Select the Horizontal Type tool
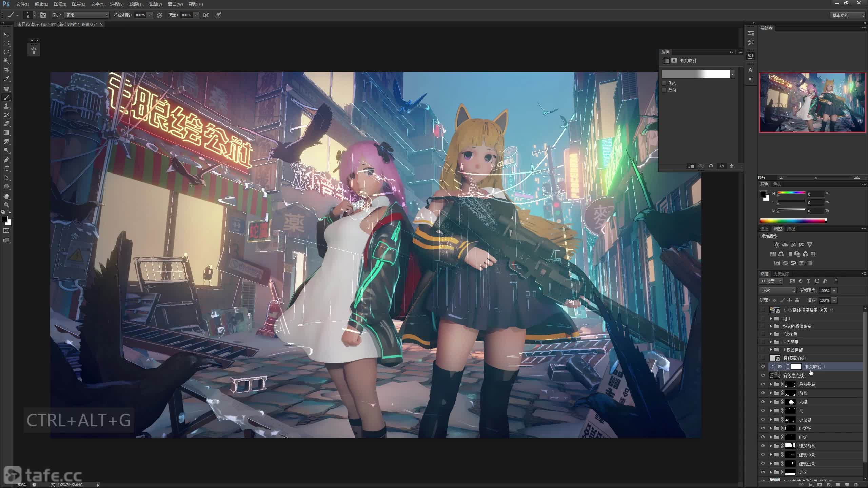Screen dimensions: 868x488 [6, 169]
